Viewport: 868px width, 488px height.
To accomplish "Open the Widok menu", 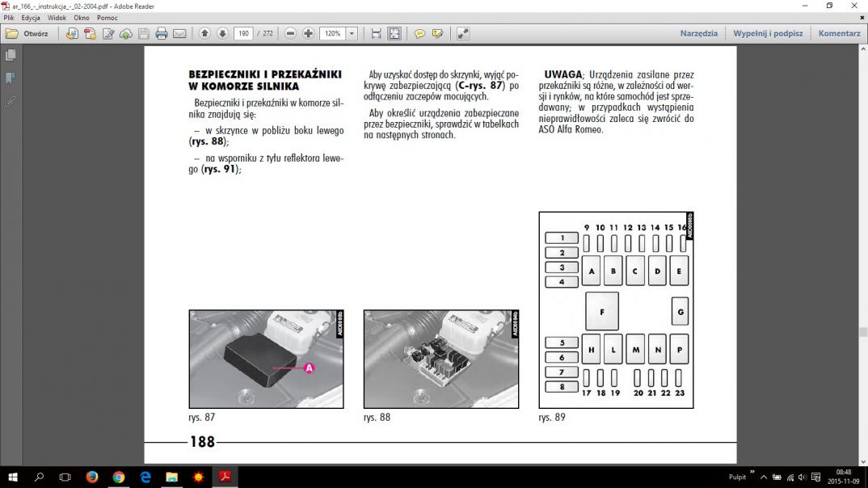I will [57, 18].
